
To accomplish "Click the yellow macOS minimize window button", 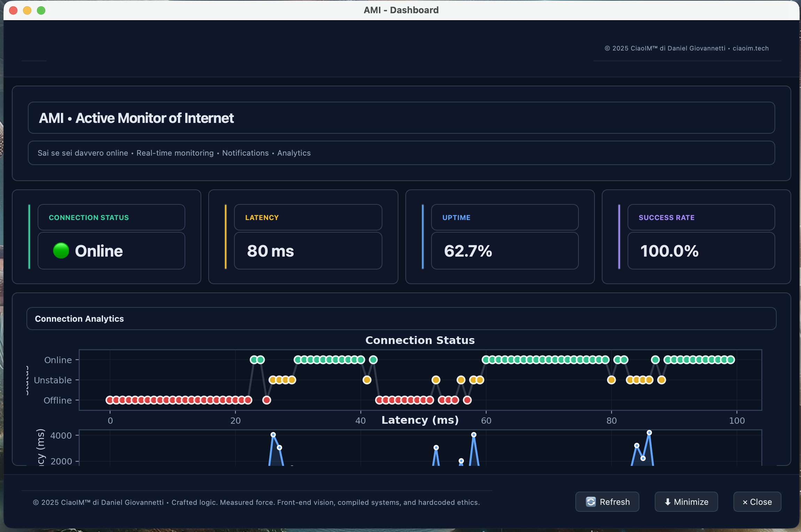I will [27, 10].
